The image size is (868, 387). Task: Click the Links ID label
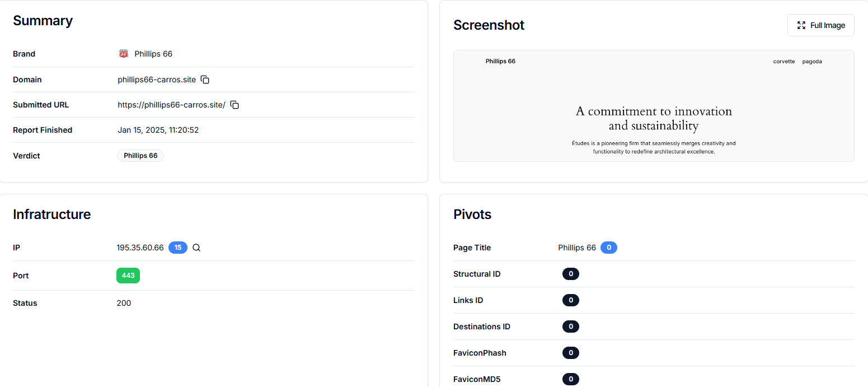point(468,300)
